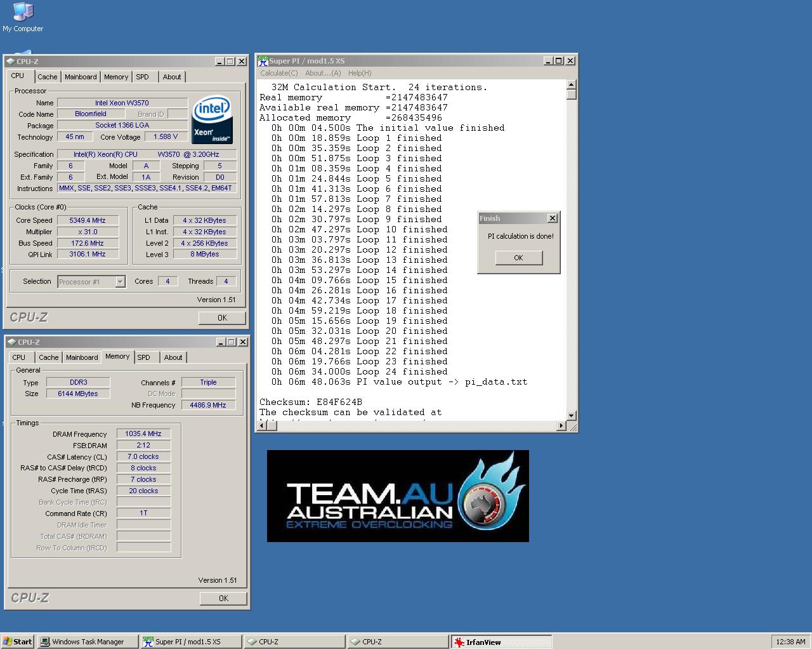Click the Multiplier value x 31.0
The height and width of the screenshot is (650, 812).
pos(88,232)
